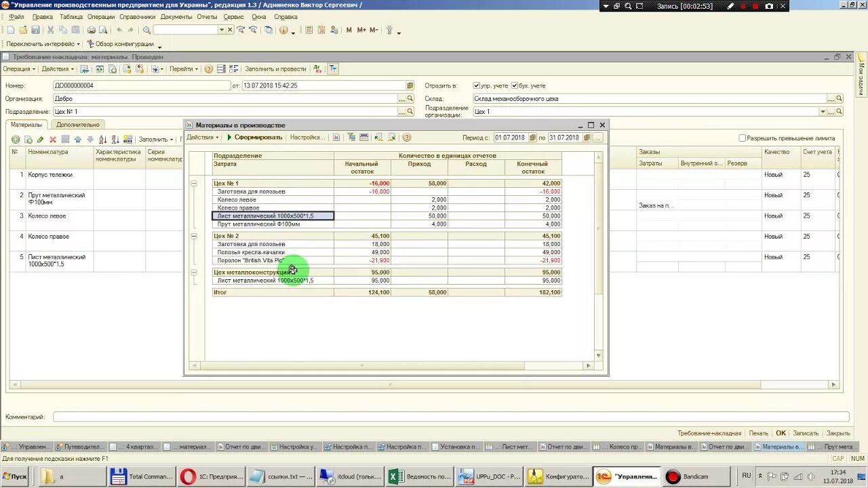
Task: Click the barcode scanner icon in materials toolbar
Action: pos(127,139)
